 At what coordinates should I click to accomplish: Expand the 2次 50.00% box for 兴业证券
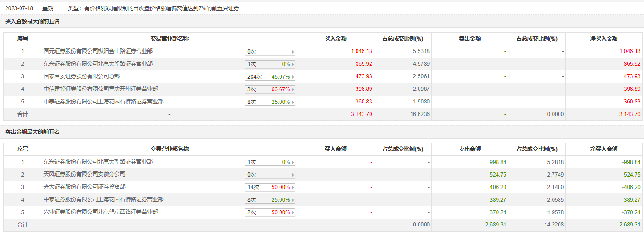270,212
